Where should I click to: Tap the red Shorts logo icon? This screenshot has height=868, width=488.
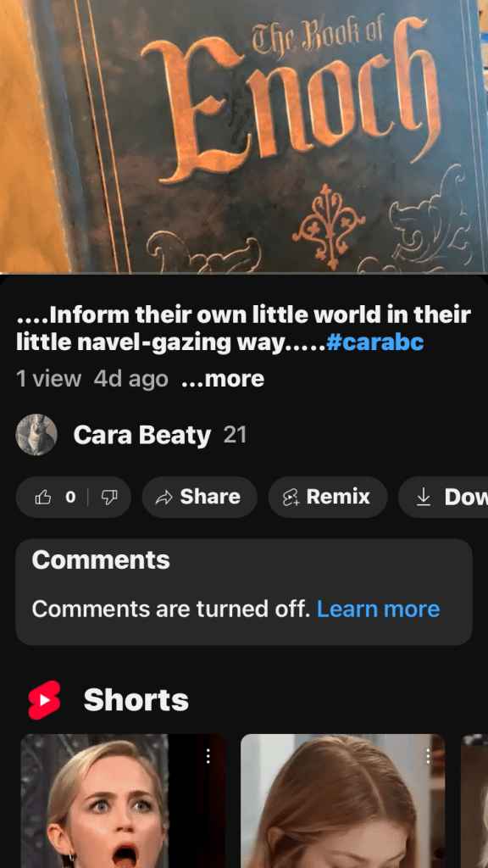[44, 699]
